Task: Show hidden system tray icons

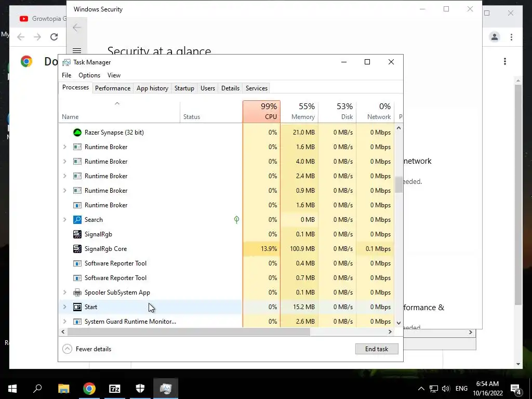Action: tap(421, 389)
